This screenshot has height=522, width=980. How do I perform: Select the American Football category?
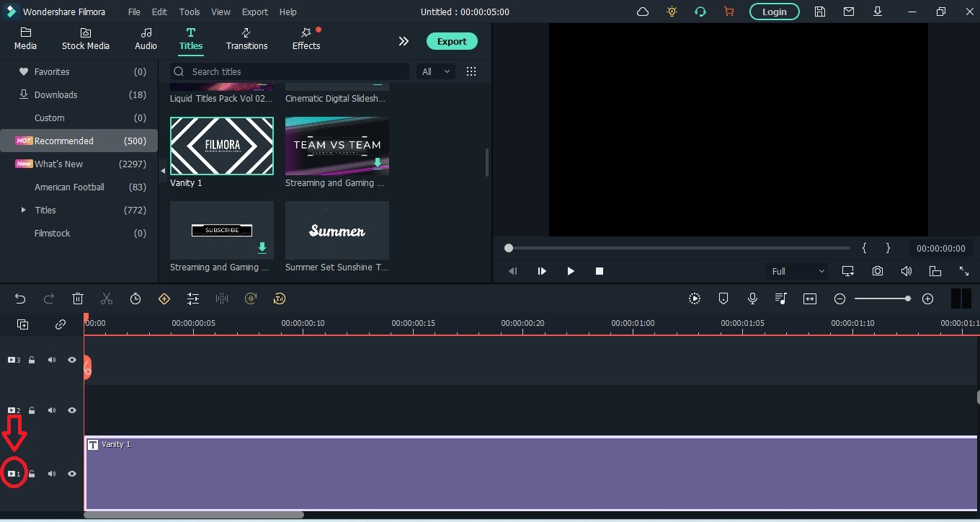(79, 187)
